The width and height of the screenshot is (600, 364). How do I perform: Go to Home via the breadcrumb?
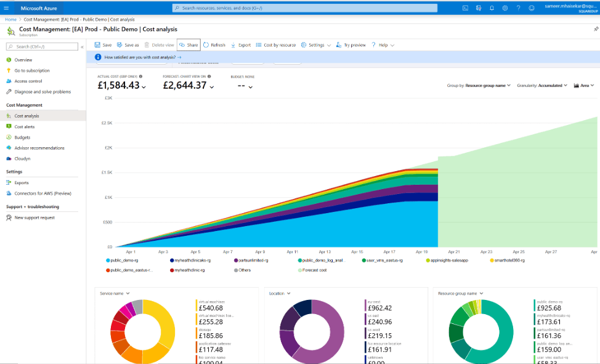(10, 20)
